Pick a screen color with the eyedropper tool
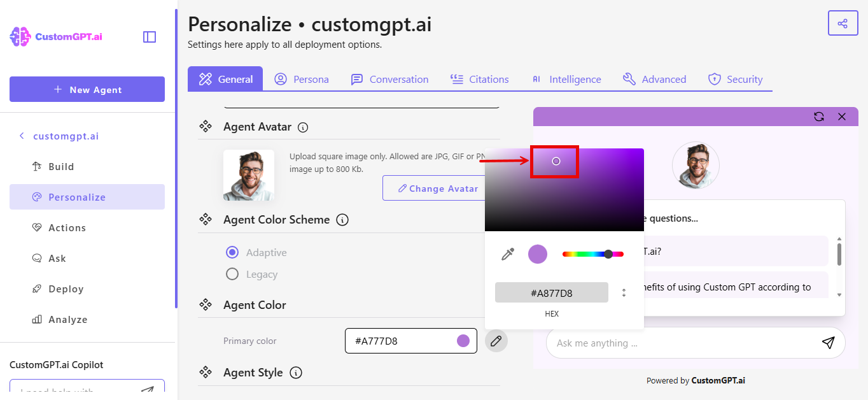The width and height of the screenshot is (868, 400). click(508, 254)
